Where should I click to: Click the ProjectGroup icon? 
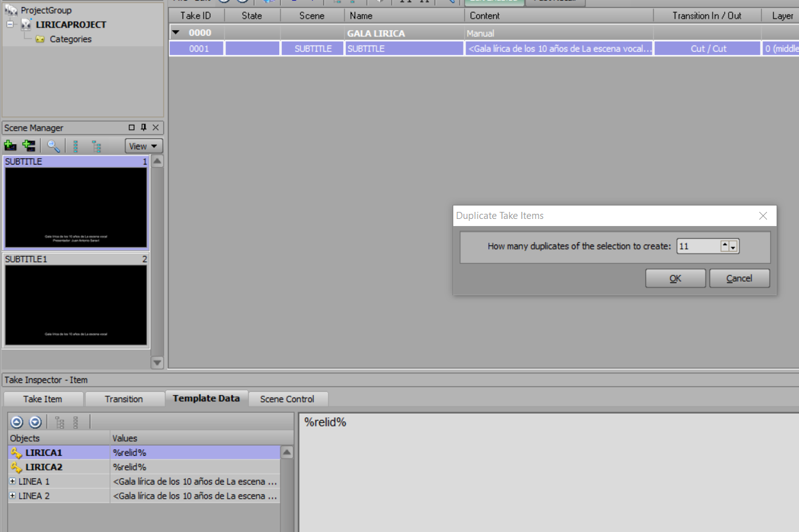[x=11, y=10]
